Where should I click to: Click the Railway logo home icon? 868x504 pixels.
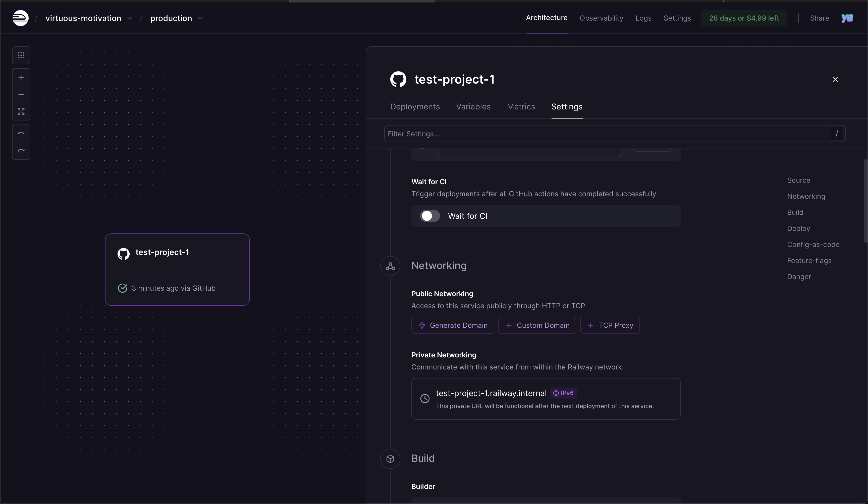pyautogui.click(x=20, y=18)
